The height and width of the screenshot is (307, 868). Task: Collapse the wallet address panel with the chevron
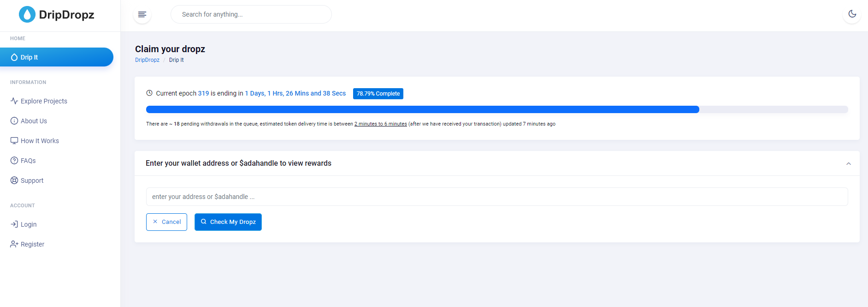[x=848, y=163]
